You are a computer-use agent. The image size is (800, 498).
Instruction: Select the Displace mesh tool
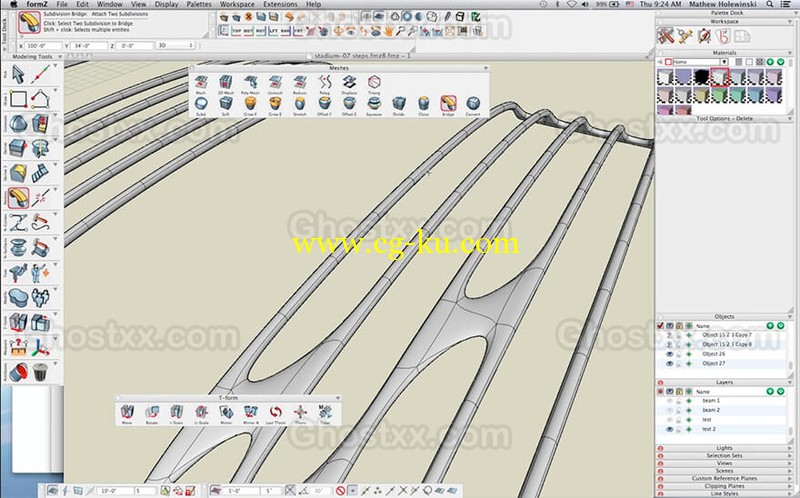(x=349, y=82)
